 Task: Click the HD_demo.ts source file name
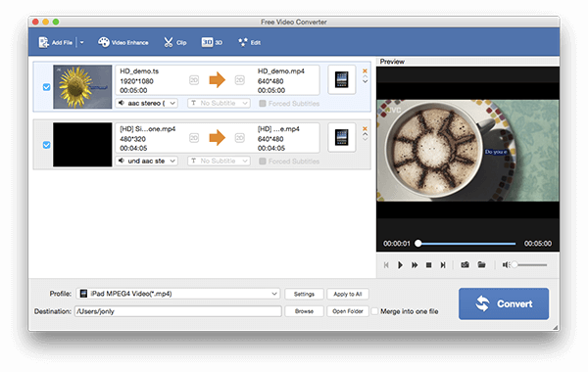point(139,71)
